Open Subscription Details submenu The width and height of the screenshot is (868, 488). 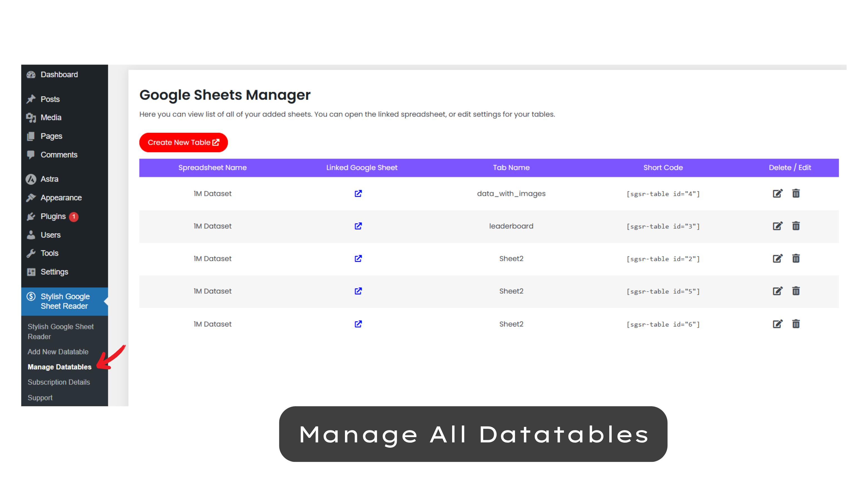coord(59,382)
